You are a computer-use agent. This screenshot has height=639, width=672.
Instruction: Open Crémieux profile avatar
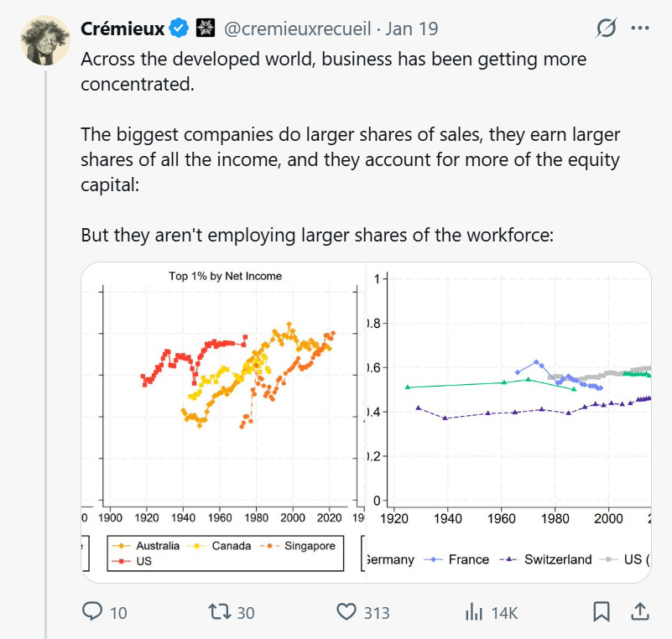[x=45, y=38]
